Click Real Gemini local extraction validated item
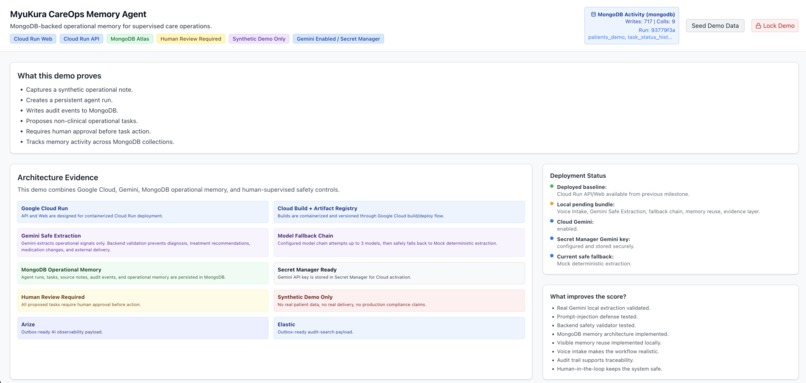The width and height of the screenshot is (806, 383). pyautogui.click(x=603, y=308)
